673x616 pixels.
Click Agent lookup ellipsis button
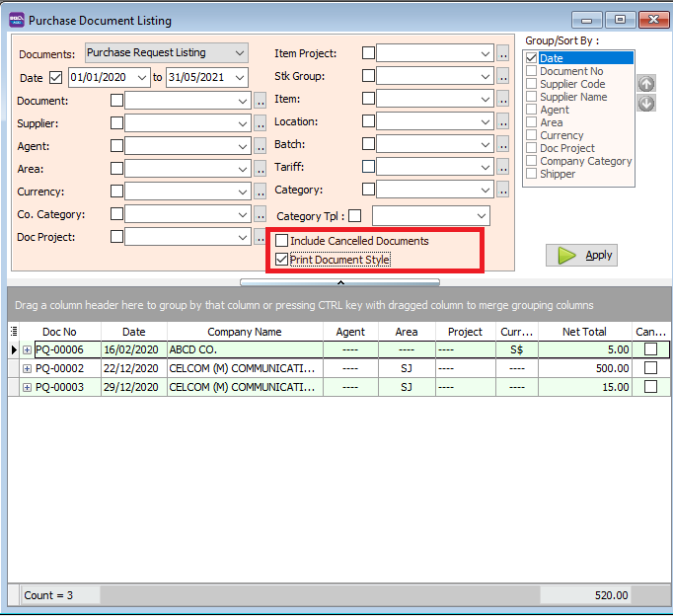tap(261, 146)
